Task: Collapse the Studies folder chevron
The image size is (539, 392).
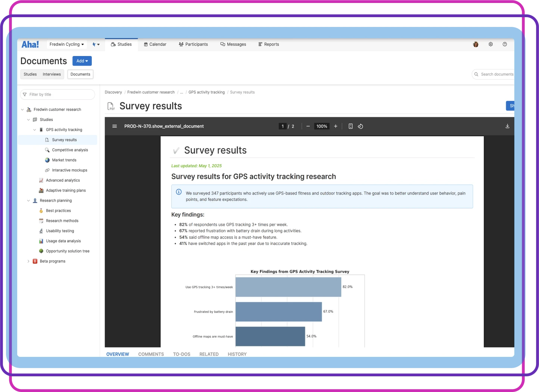Action: coord(28,120)
